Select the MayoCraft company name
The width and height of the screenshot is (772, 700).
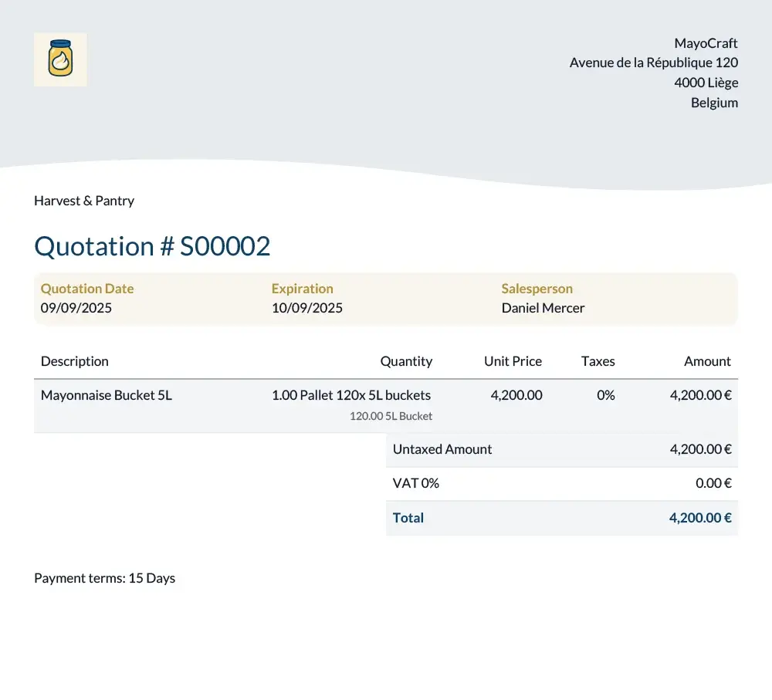point(706,43)
